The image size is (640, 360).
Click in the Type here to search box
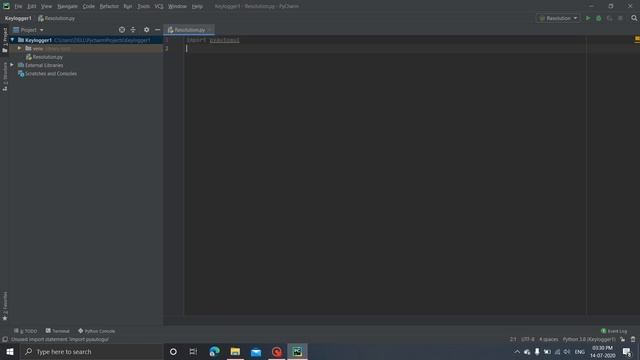91,351
